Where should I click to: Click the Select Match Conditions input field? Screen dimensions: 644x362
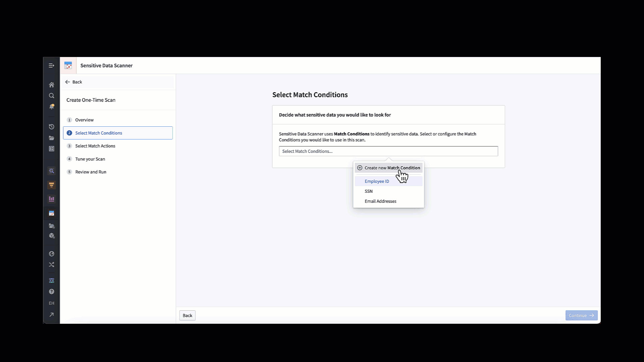(388, 151)
